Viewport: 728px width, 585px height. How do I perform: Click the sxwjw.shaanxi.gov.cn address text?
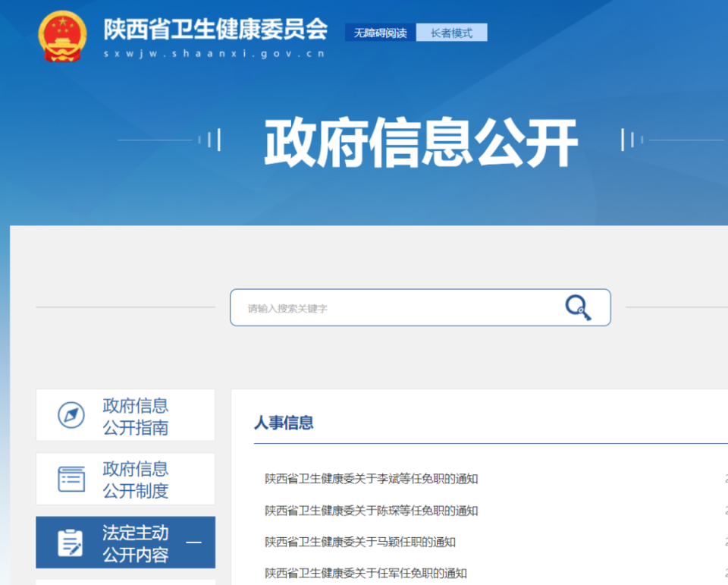click(215, 54)
